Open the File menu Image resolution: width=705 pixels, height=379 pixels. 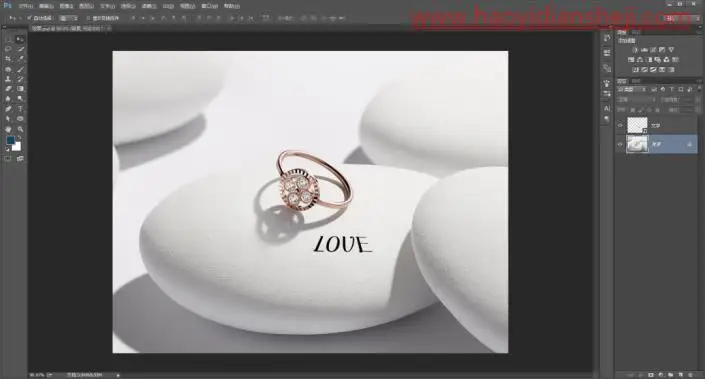click(26, 6)
